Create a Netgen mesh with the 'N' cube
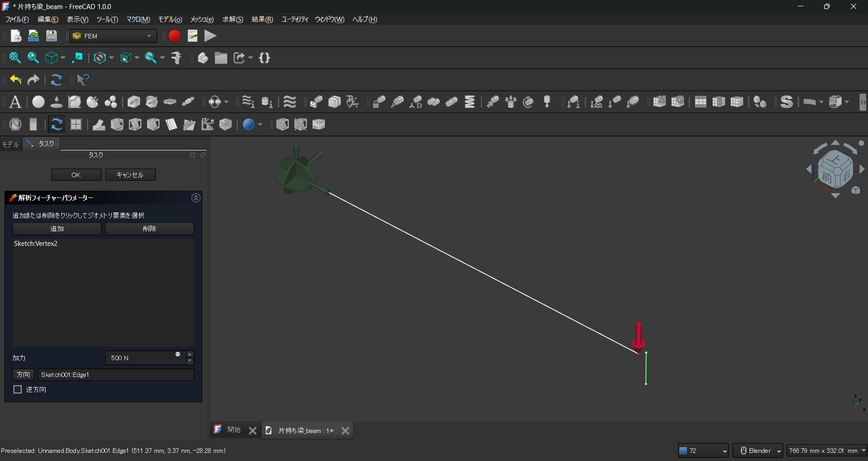Screen dimensions: 868x461 (660, 102)
